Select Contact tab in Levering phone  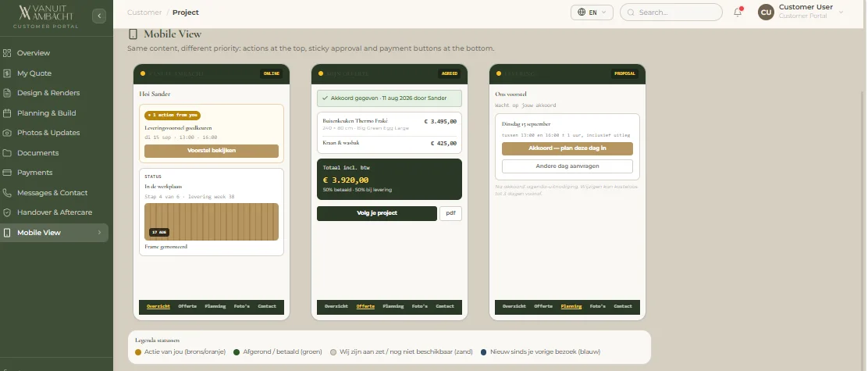point(623,306)
